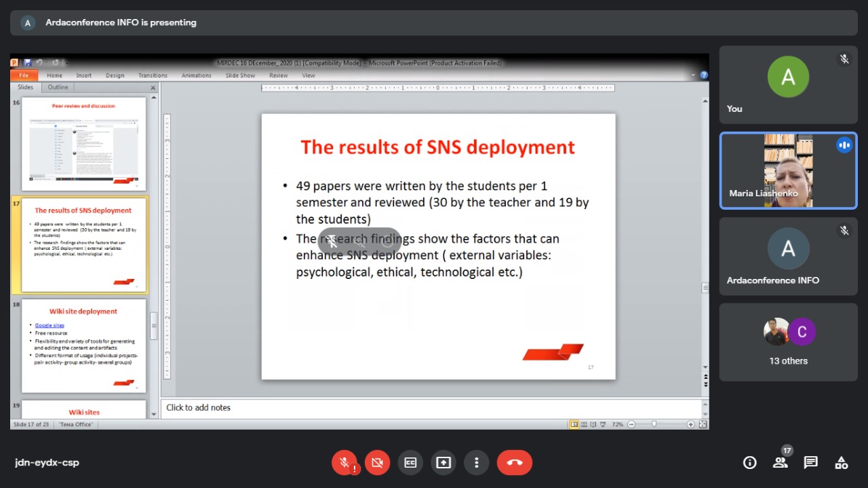Viewport: 868px width, 488px height.
Task: Open the '13 others' participants tile
Action: point(788,342)
